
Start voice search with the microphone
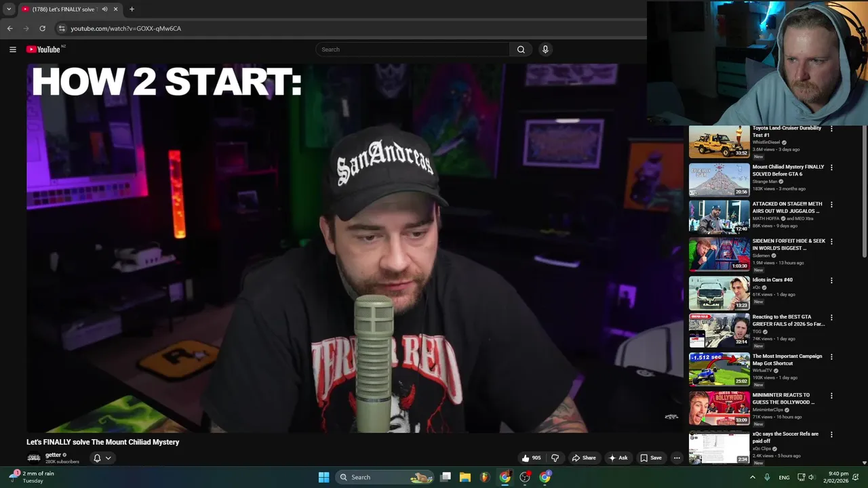pos(545,49)
